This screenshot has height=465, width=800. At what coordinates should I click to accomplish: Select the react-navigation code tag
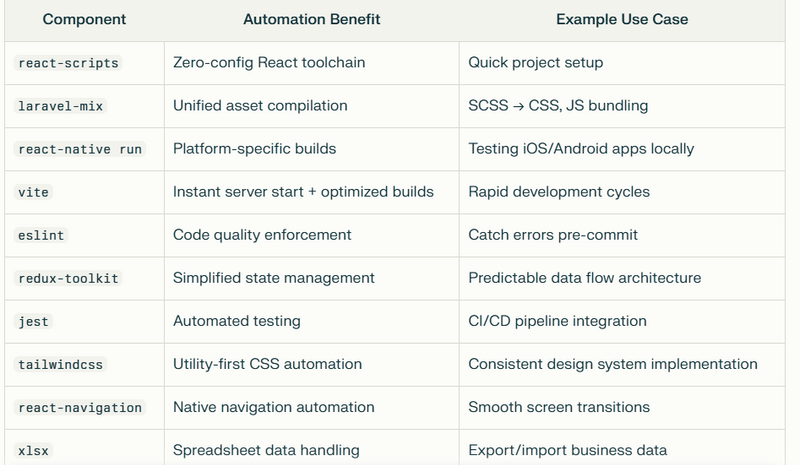80,408
